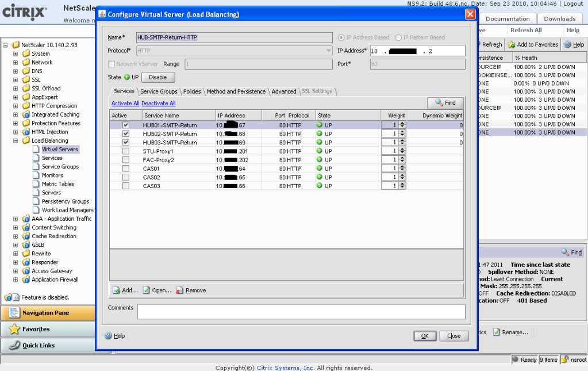Click the HTML Injection folder icon
The image size is (588, 371).
coord(26,132)
